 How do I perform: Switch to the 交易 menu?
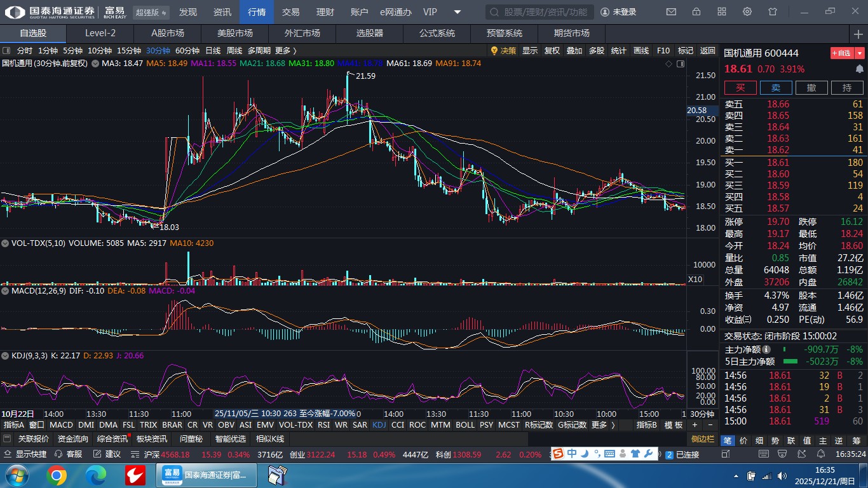(290, 12)
